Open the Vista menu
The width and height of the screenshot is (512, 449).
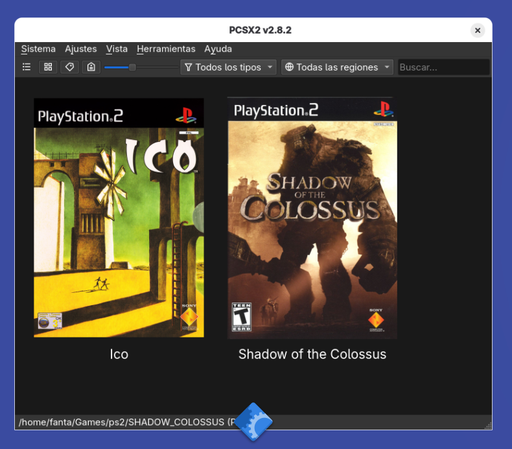coord(117,49)
